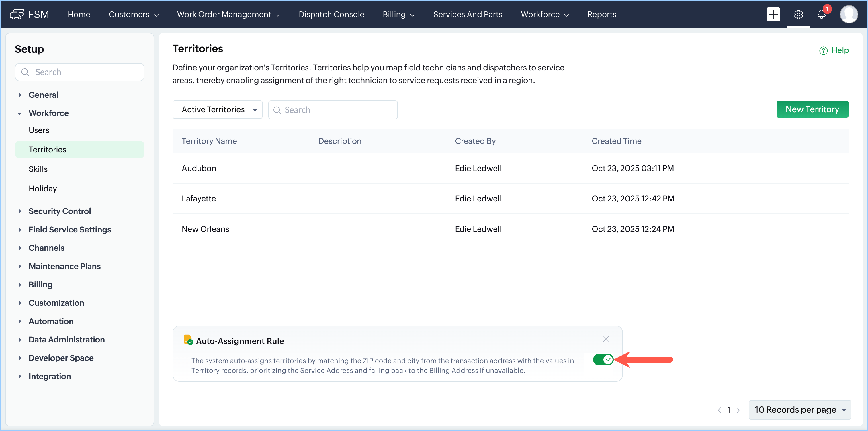The width and height of the screenshot is (868, 431).
Task: Click the plus quick-create icon
Action: [773, 14]
